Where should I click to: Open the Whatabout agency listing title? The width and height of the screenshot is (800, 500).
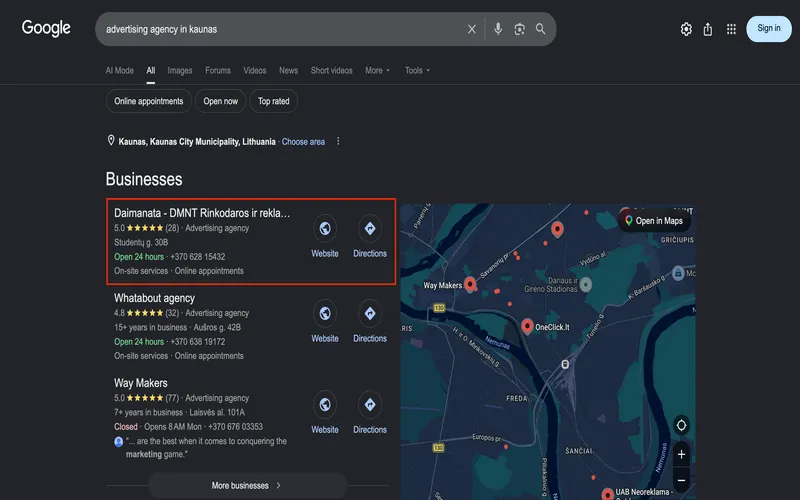point(155,298)
